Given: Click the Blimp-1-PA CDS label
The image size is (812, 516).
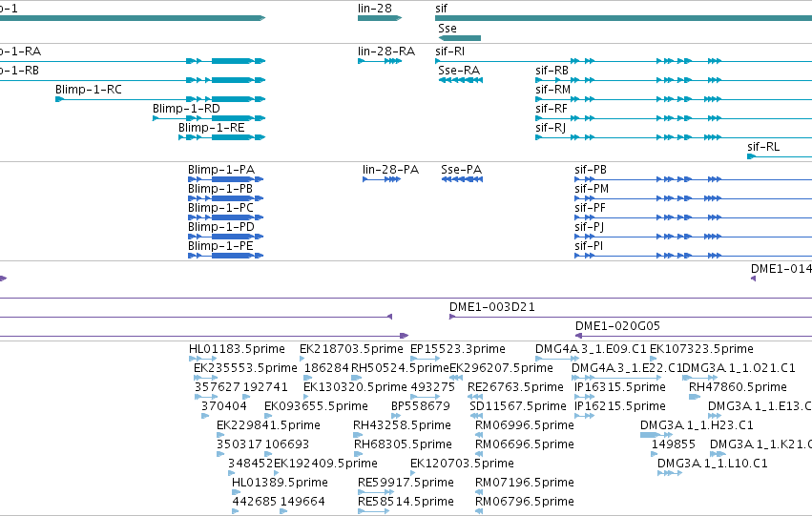Looking at the screenshot, I should click(x=221, y=170).
